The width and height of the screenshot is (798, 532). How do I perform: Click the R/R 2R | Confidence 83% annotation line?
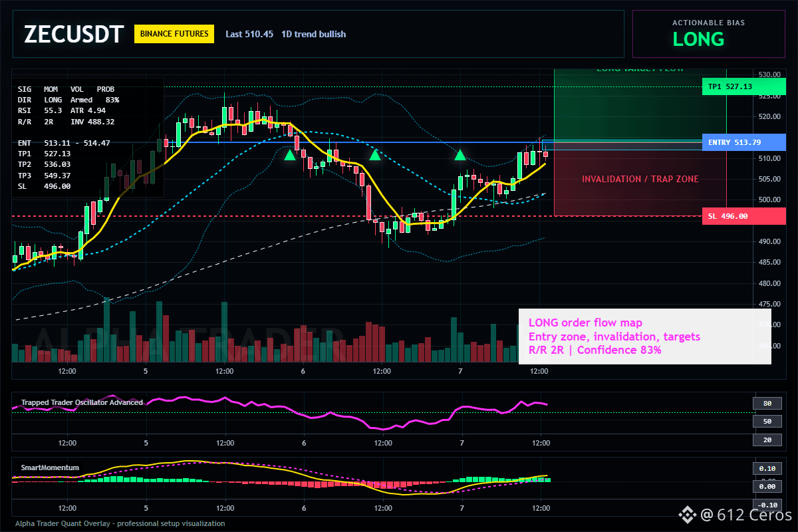pos(595,350)
